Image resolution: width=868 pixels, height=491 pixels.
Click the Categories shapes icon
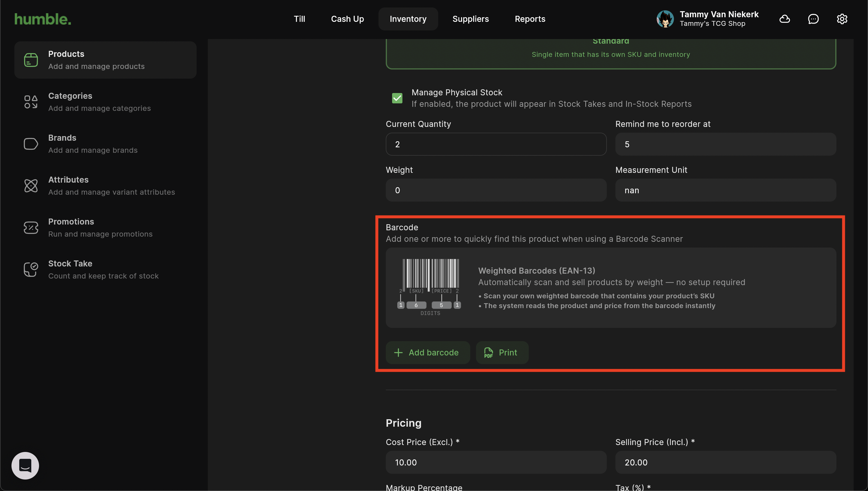31,102
